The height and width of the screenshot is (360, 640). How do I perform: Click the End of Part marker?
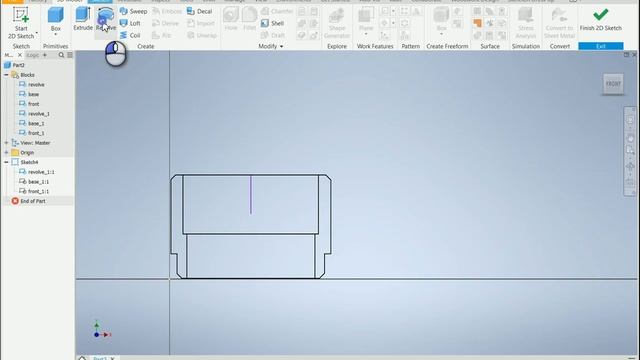point(29,201)
